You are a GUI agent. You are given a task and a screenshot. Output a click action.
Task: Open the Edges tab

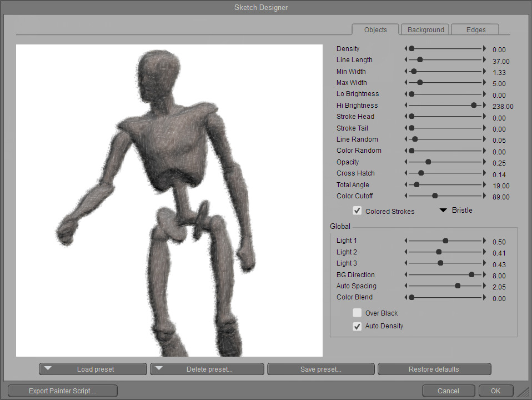pos(475,29)
